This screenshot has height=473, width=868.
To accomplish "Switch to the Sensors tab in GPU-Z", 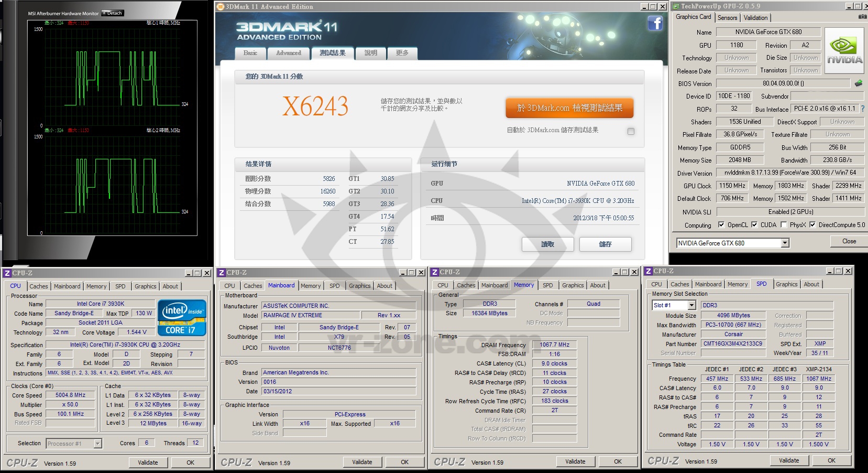I will tap(727, 18).
